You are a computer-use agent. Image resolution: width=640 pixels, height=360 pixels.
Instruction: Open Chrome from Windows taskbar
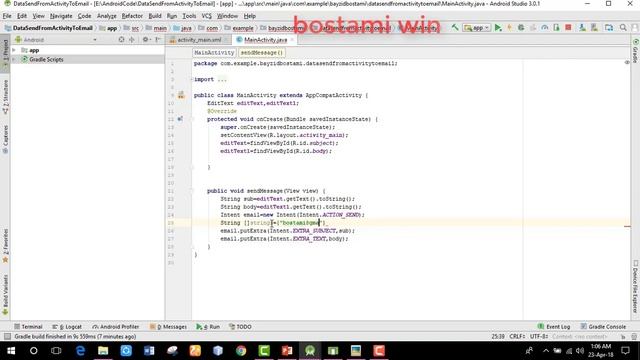pyautogui.click(x=241, y=351)
